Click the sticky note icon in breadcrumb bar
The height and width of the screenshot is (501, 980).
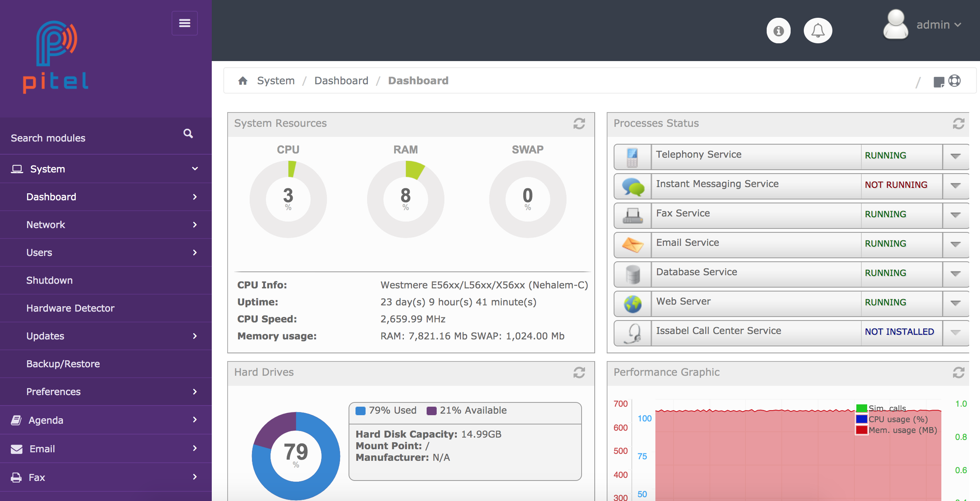point(939,82)
